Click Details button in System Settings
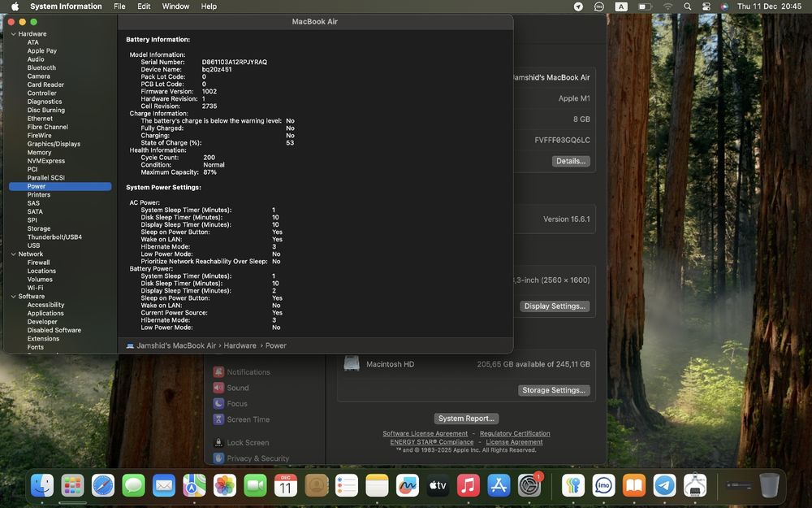This screenshot has height=508, width=812. tap(571, 161)
